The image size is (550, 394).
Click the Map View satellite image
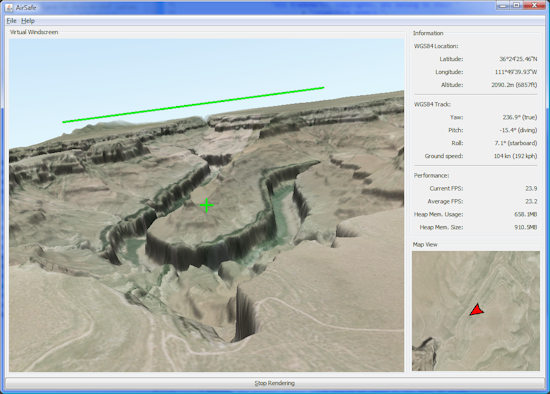click(476, 311)
